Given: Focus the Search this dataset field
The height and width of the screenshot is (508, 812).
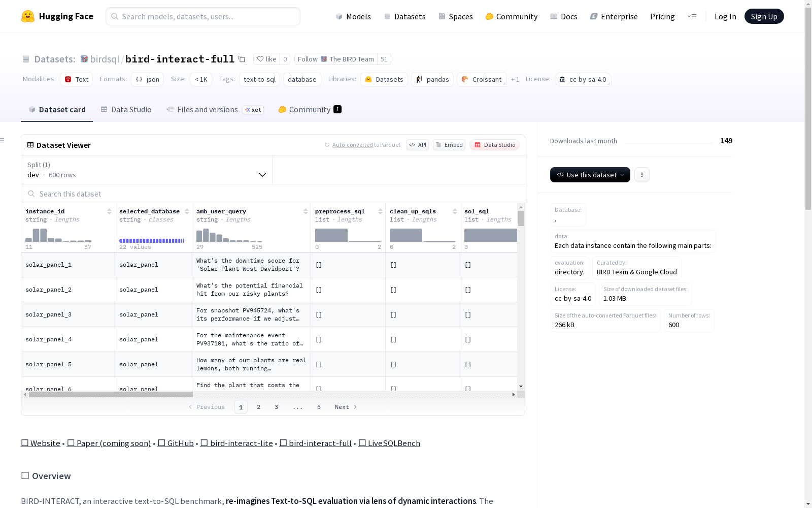Looking at the screenshot, I should tap(273, 194).
